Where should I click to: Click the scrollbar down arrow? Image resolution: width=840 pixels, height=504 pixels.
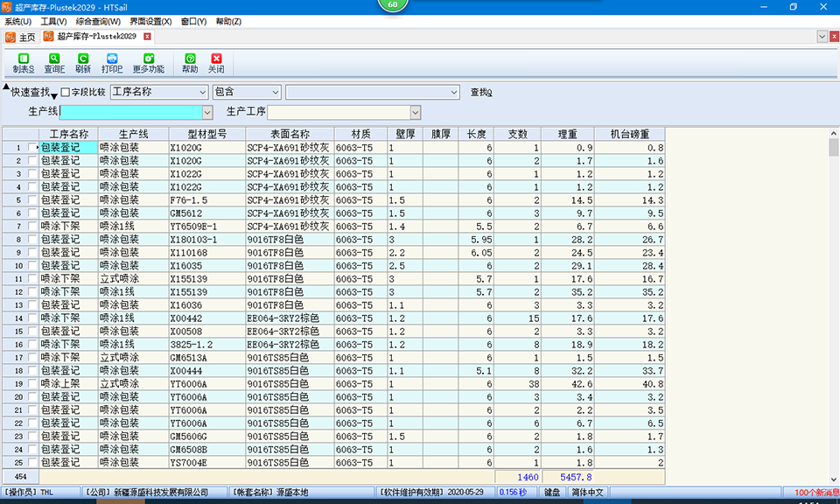834,479
